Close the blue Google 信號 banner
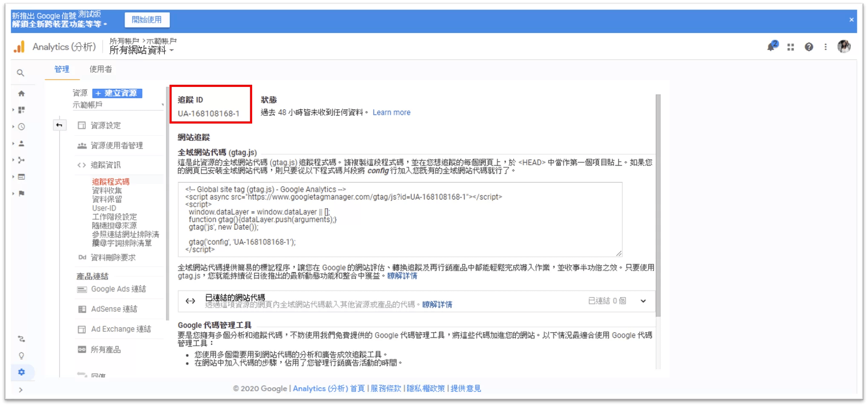Image resolution: width=868 pixels, height=406 pixels. tap(851, 20)
